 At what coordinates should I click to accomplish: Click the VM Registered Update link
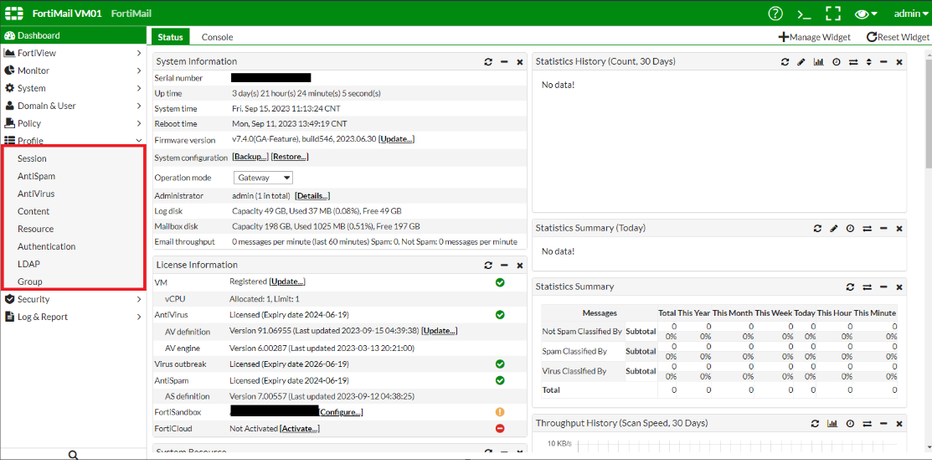click(x=288, y=281)
